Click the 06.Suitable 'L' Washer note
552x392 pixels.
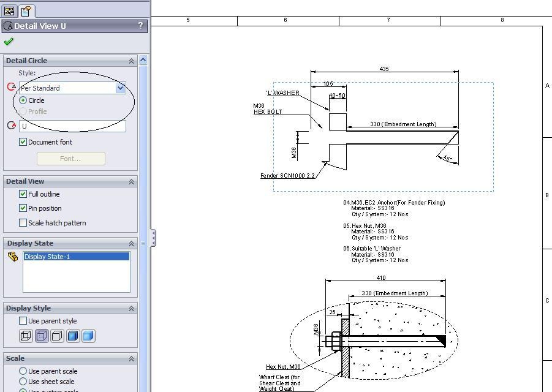click(x=376, y=254)
